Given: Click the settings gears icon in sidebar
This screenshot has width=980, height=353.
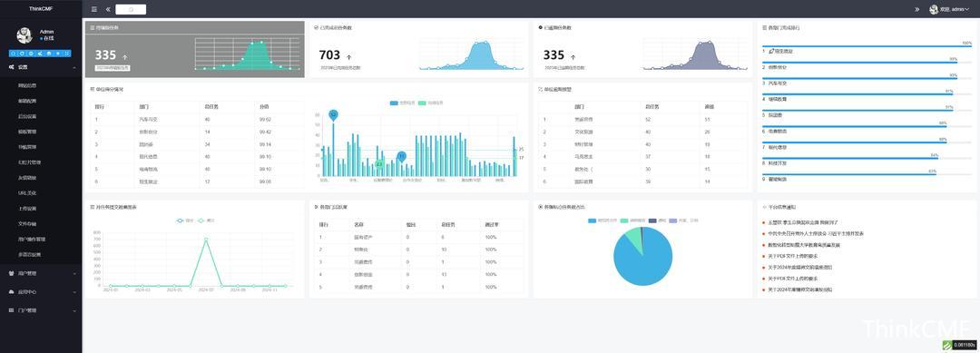Looking at the screenshot, I should click(x=11, y=67).
